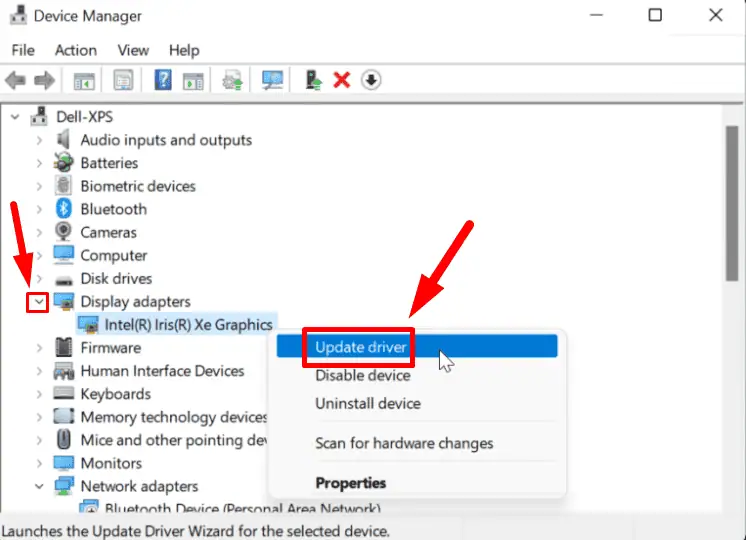The width and height of the screenshot is (746, 540).
Task: Collapse the Display adapters category
Action: point(39,302)
